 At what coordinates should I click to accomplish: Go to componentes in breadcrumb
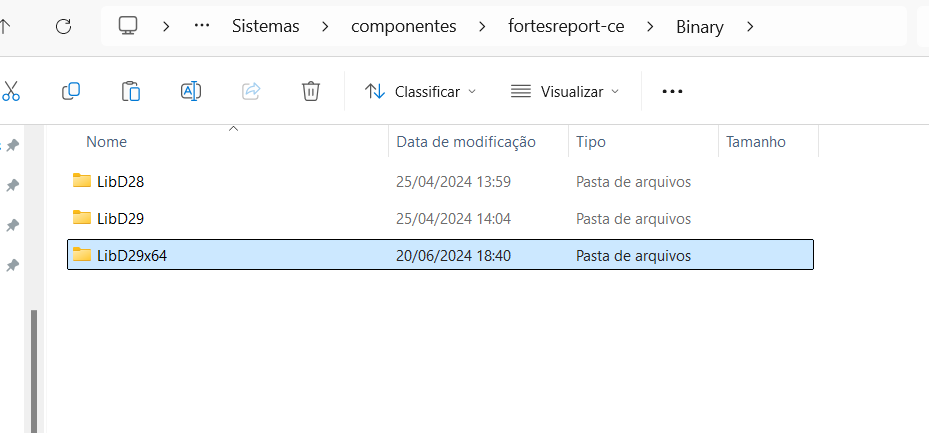click(x=404, y=27)
